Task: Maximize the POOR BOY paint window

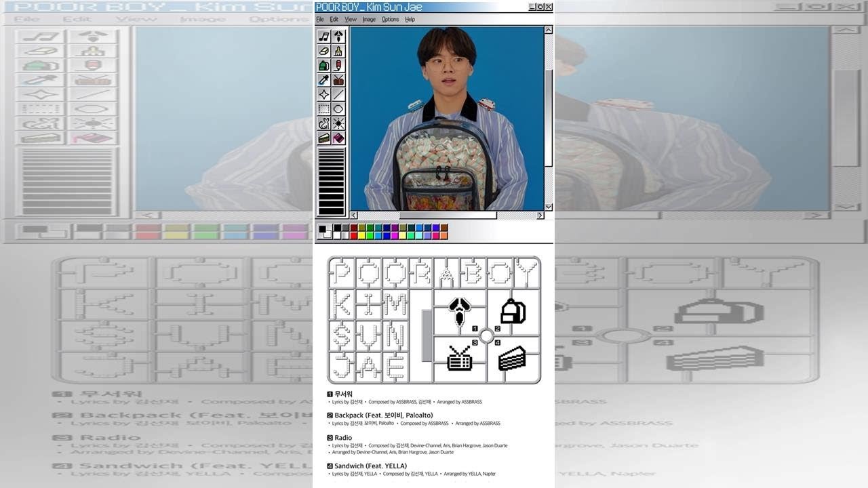Action: point(540,7)
